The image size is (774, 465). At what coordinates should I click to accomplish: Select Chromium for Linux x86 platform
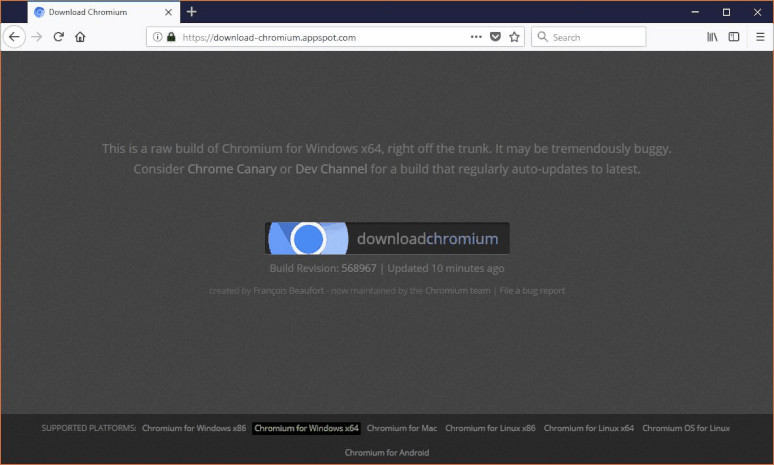click(490, 428)
